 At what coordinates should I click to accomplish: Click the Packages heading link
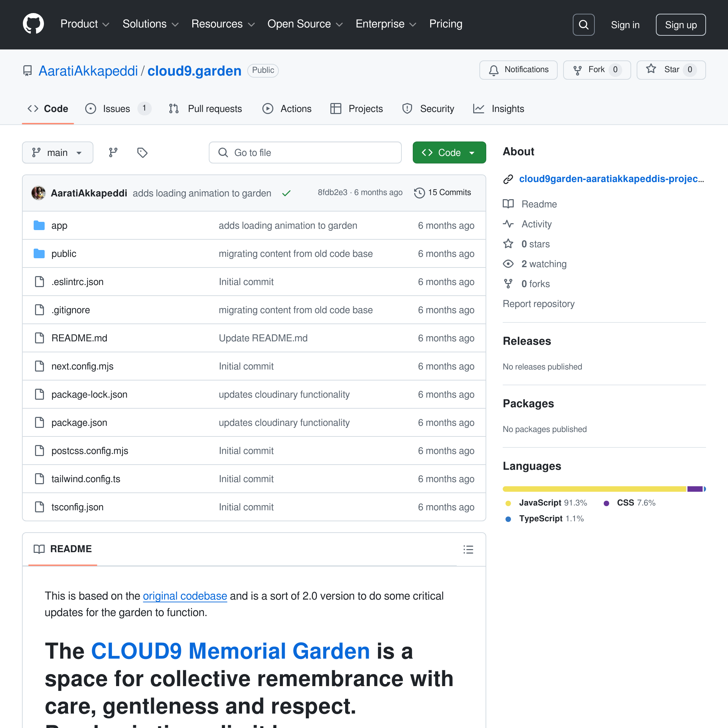click(x=528, y=403)
